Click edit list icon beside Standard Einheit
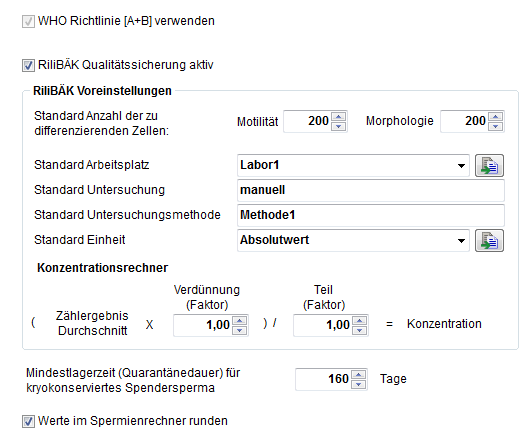This screenshot has width=529, height=445. point(489,241)
